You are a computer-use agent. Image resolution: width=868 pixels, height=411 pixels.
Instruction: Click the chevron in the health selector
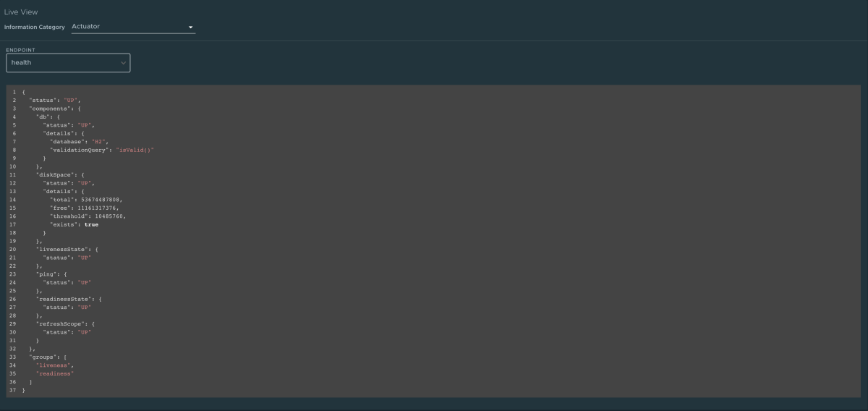[123, 63]
